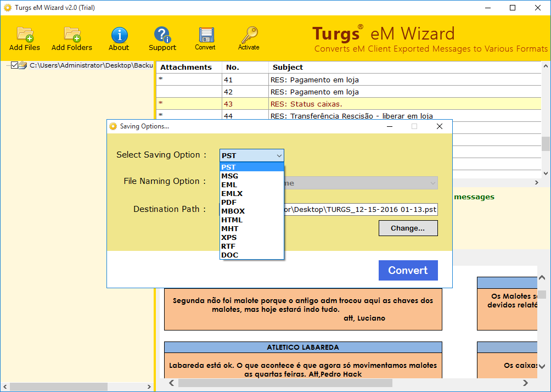
Task: Click the message list vertical scrollbar thumb
Action: pos(546,143)
